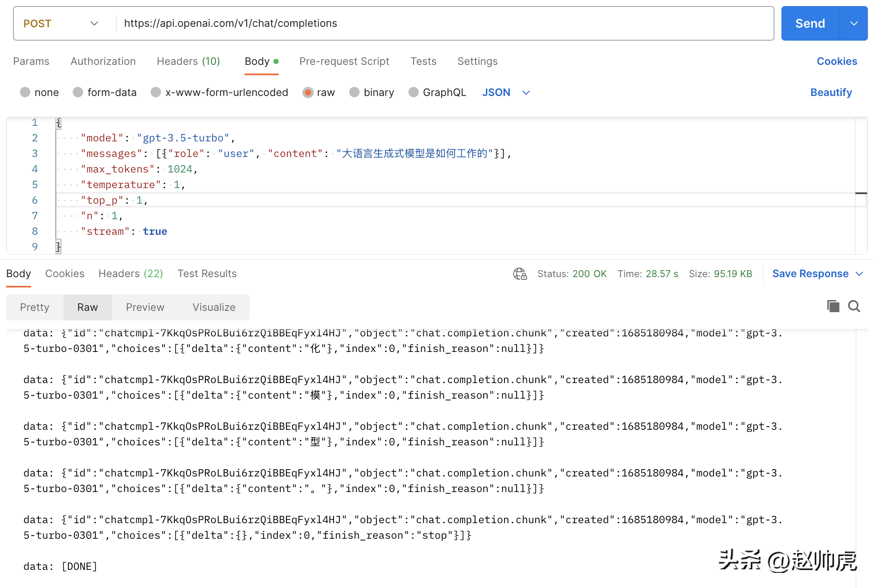
Task: Select x-www-form-urlencoded radio option
Action: (156, 92)
